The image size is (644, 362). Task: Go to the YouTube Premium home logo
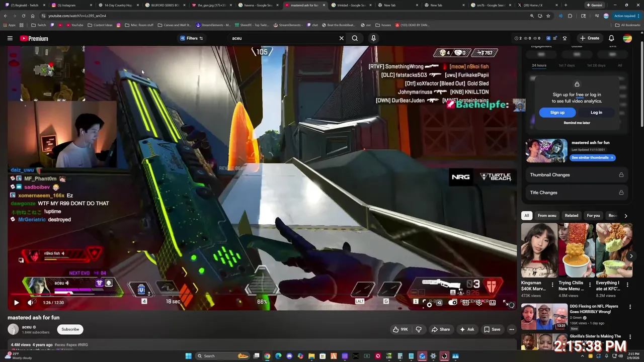34,38
